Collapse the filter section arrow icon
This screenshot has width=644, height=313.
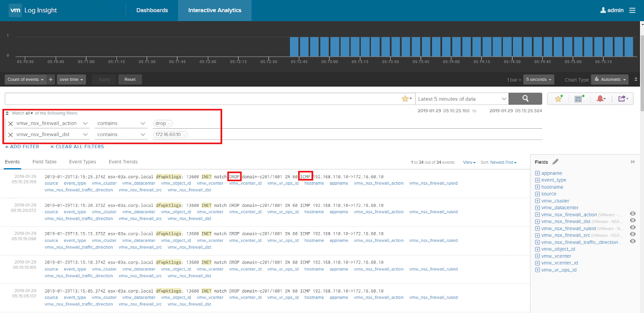click(7, 113)
